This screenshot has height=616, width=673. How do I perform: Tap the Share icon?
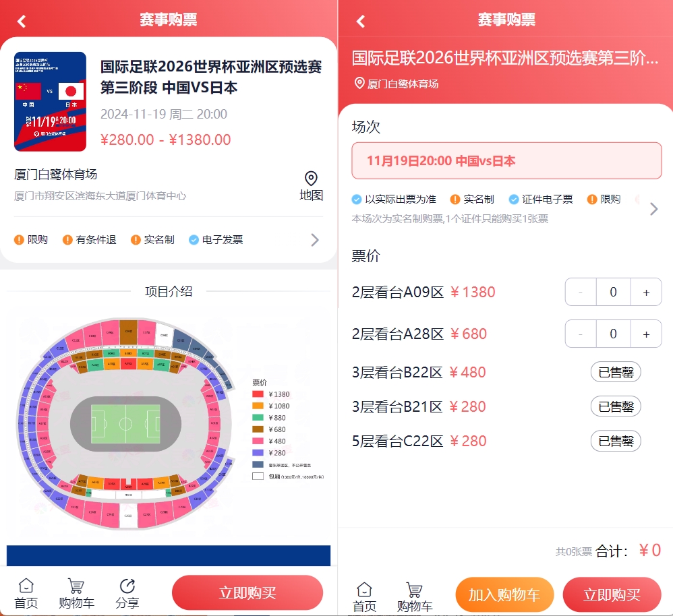127,586
